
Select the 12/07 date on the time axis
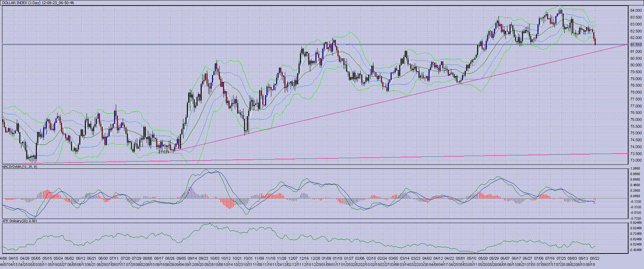[x=293, y=258]
